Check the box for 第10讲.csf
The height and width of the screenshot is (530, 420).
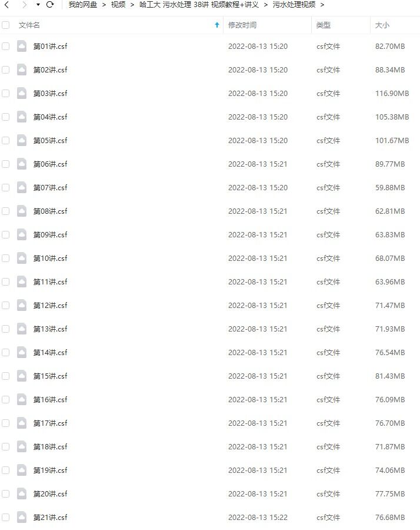6,259
